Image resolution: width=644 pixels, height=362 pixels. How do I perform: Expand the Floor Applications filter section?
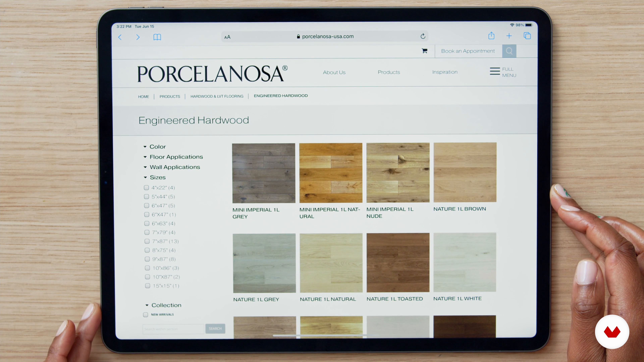(173, 157)
